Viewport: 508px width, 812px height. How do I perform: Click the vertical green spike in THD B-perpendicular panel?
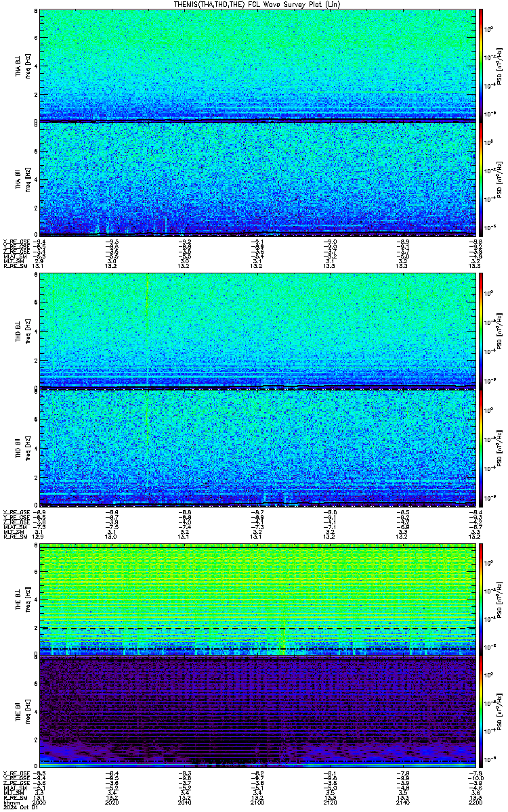(147, 330)
